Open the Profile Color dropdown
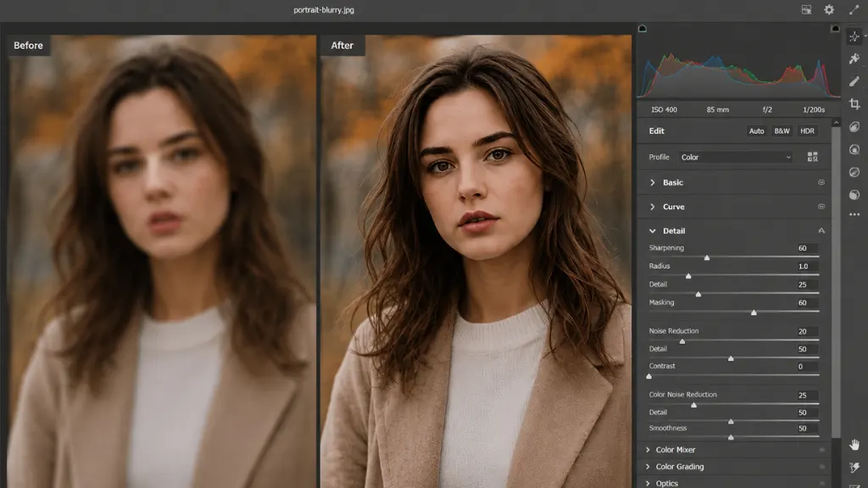Screen dimensions: 868x488 736,157
